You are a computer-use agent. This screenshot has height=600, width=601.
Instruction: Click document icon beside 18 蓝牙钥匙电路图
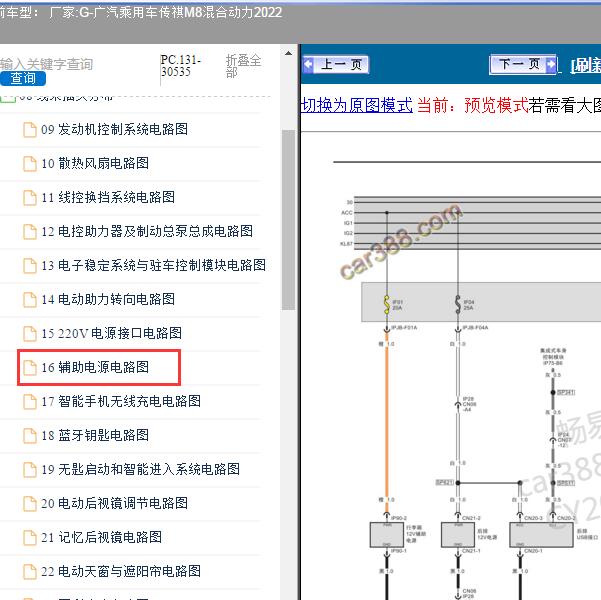30,436
